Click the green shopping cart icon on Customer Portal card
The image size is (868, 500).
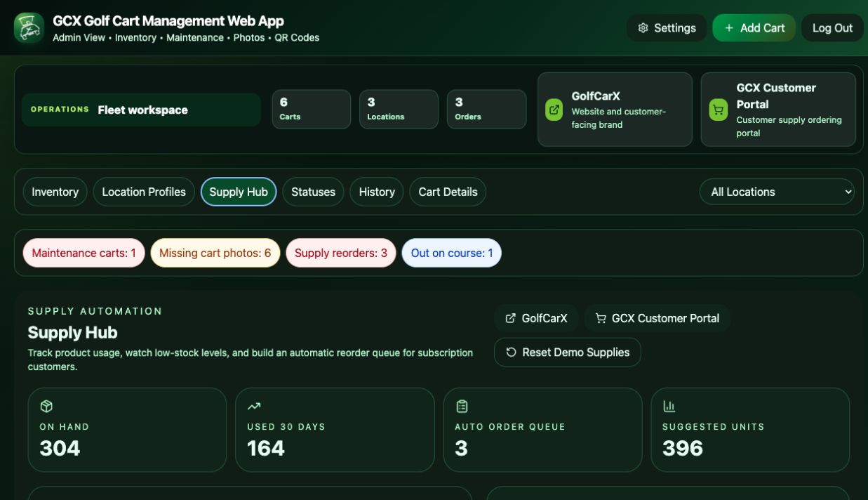[718, 110]
